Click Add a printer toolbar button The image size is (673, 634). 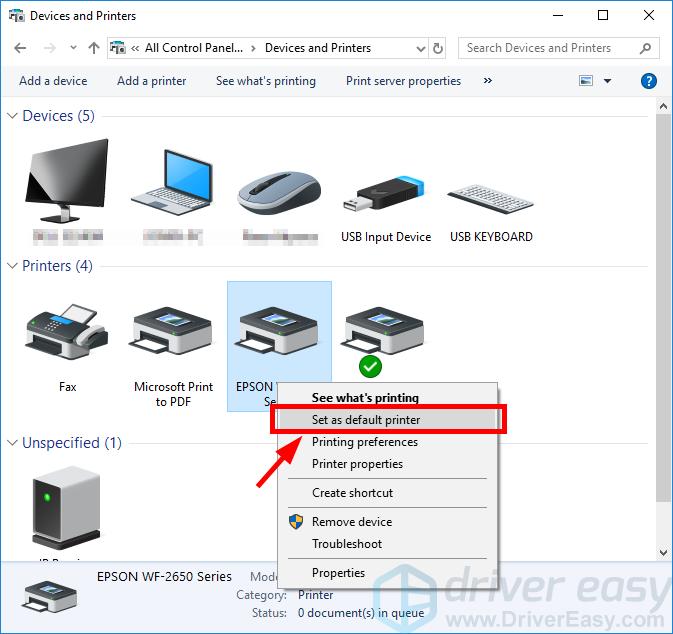(x=151, y=81)
